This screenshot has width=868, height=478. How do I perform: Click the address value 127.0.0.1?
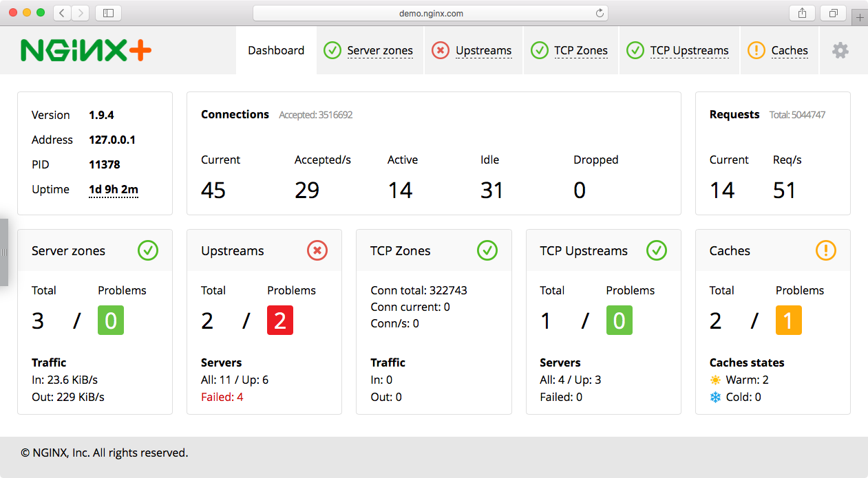pyautogui.click(x=112, y=140)
